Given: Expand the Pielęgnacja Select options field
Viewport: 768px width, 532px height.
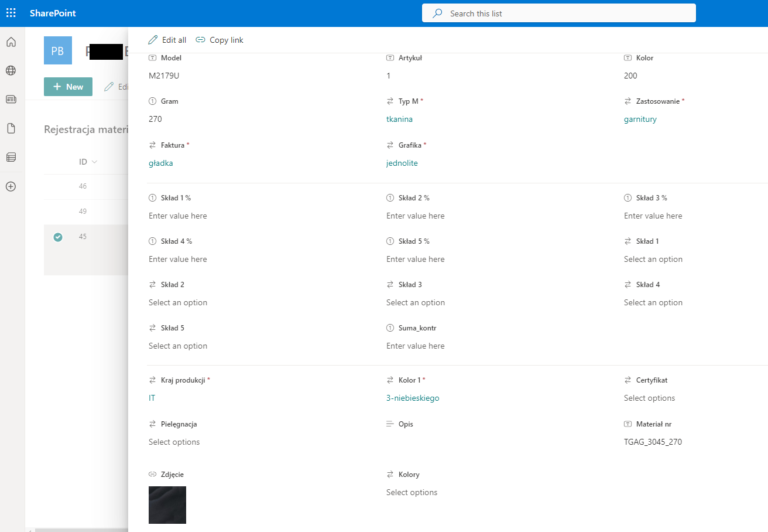Looking at the screenshot, I should click(x=174, y=442).
